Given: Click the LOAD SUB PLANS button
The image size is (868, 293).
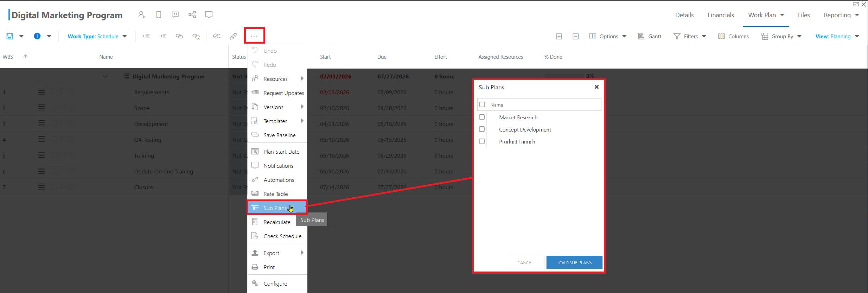Looking at the screenshot, I should 574,262.
